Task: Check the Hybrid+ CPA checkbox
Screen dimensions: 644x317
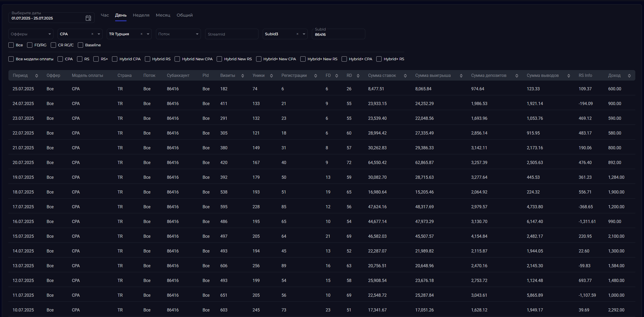Action: click(x=344, y=59)
